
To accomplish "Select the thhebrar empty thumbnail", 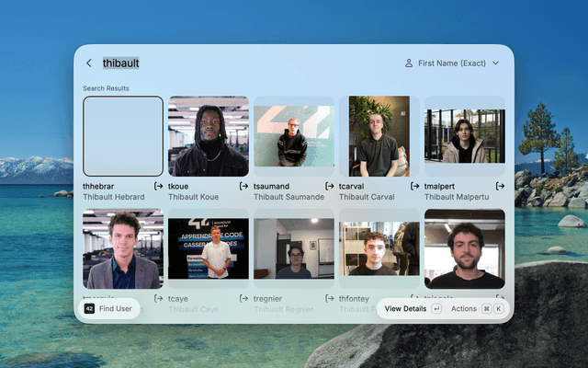I will pos(123,136).
